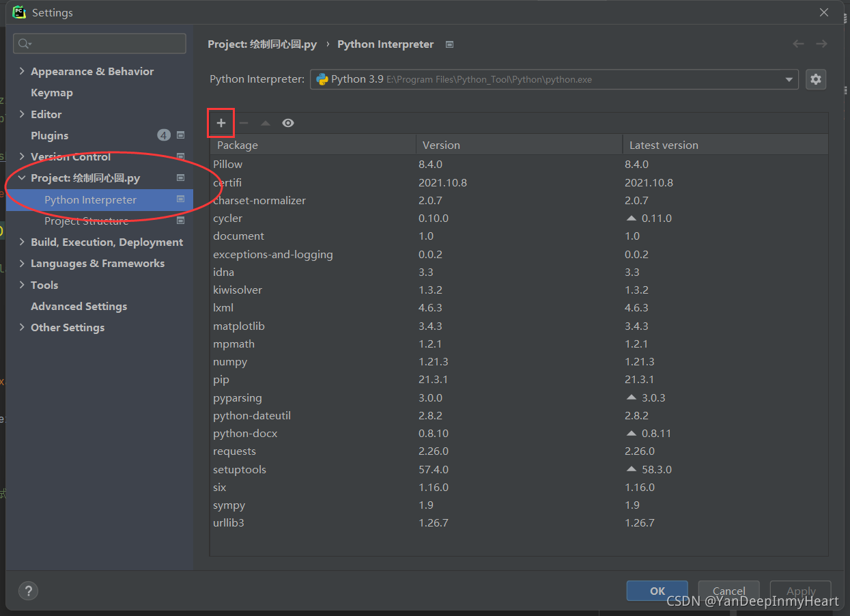Image resolution: width=850 pixels, height=616 pixels.
Task: Select the pip package row
Action: pos(519,380)
